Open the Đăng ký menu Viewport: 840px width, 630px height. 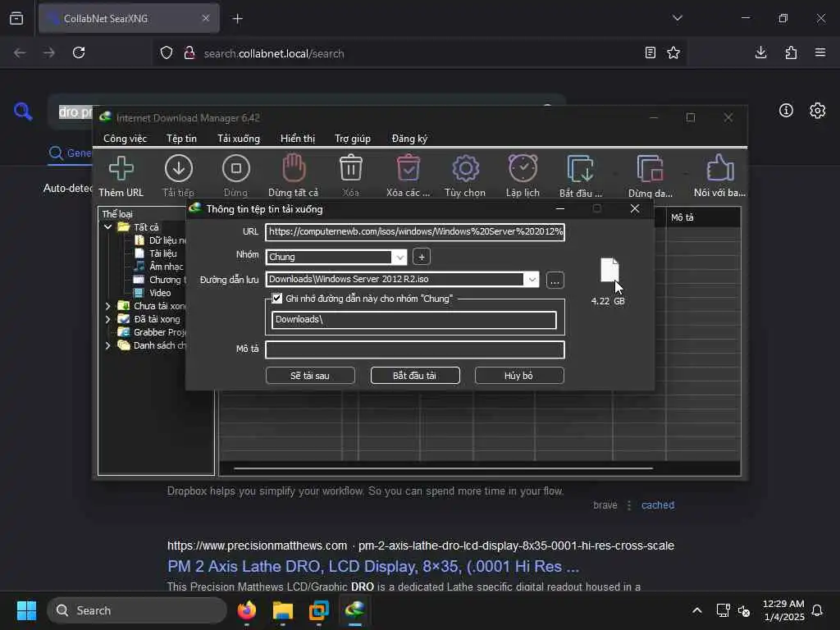[410, 138]
